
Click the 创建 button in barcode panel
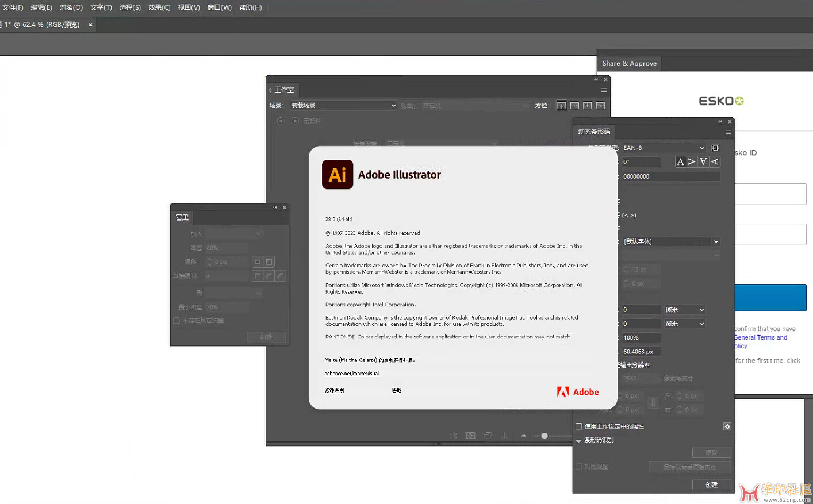[x=712, y=484]
